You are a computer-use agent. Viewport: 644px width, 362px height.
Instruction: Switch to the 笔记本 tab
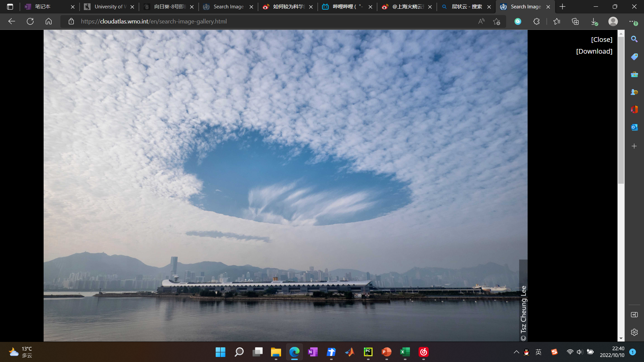[x=47, y=7]
